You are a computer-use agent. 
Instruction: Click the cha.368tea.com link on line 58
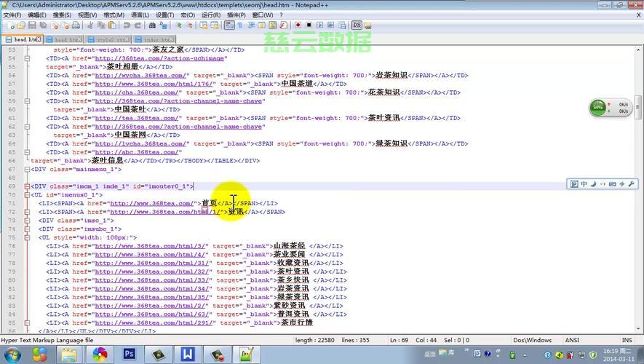pos(138,92)
